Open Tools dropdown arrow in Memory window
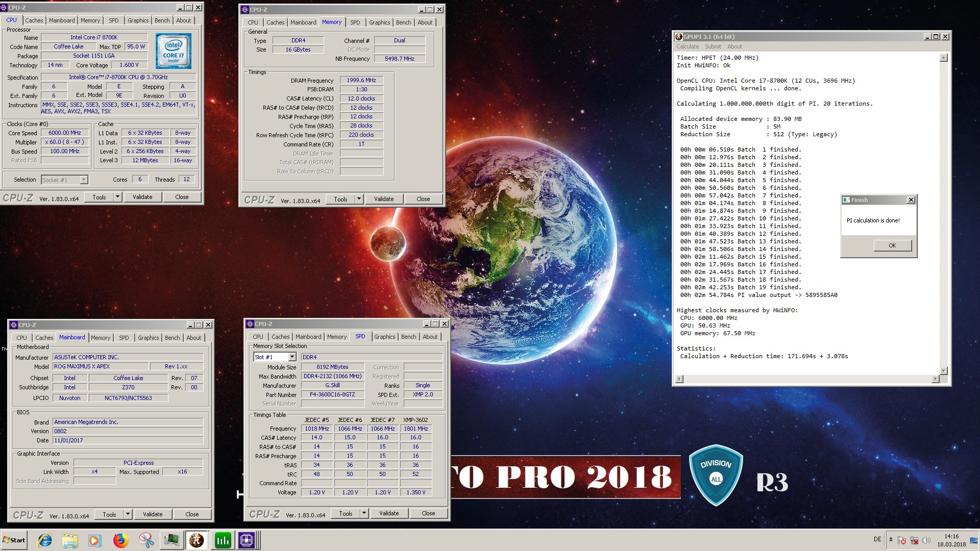Viewport: 980px width, 551px height. 359,199
